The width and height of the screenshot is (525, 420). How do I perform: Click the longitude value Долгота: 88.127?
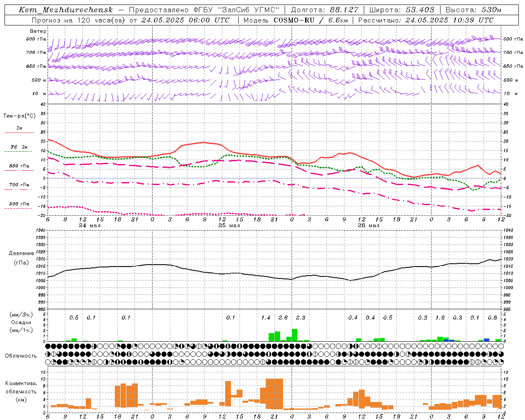pyautogui.click(x=324, y=10)
